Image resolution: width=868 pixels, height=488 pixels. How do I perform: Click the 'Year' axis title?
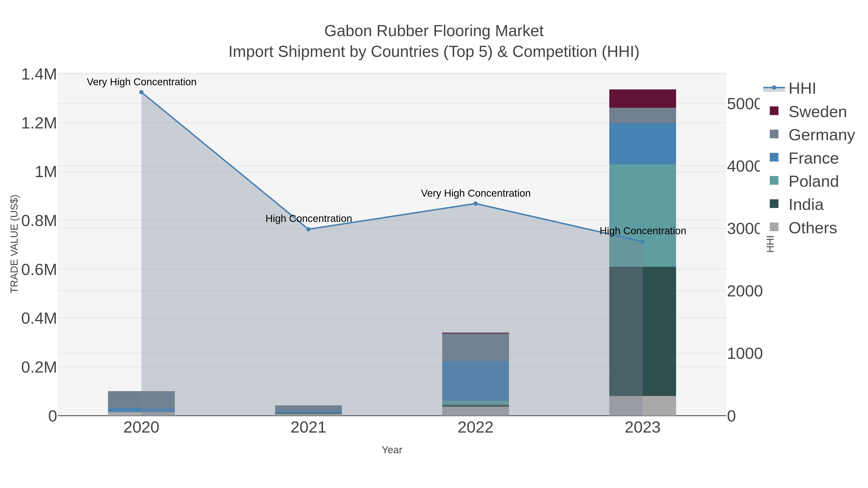392,450
